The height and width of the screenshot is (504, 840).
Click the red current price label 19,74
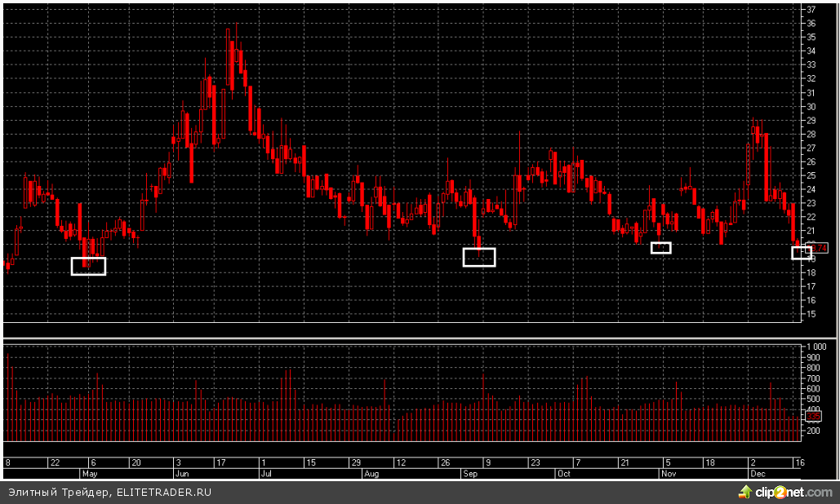819,248
